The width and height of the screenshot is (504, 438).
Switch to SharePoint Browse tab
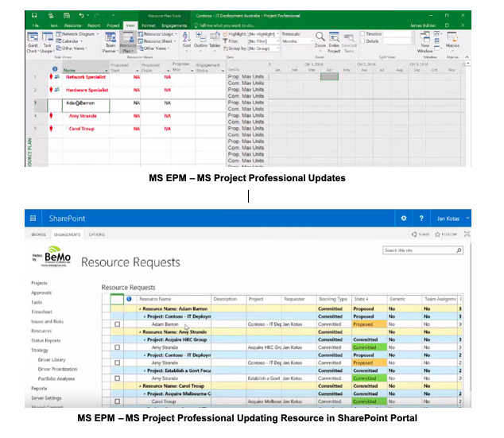click(x=39, y=235)
